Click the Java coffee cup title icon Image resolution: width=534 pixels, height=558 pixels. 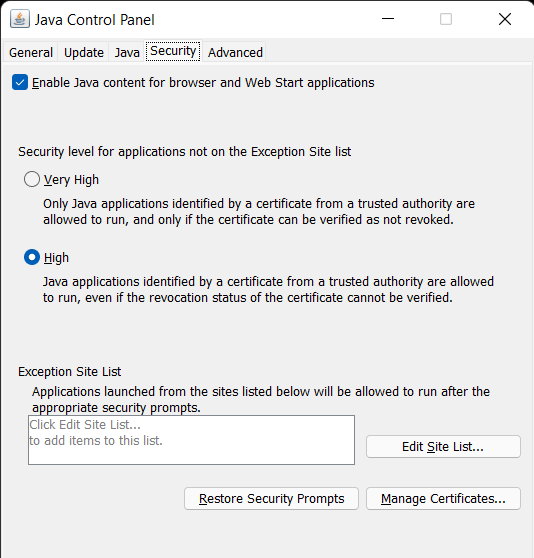pyautogui.click(x=20, y=19)
